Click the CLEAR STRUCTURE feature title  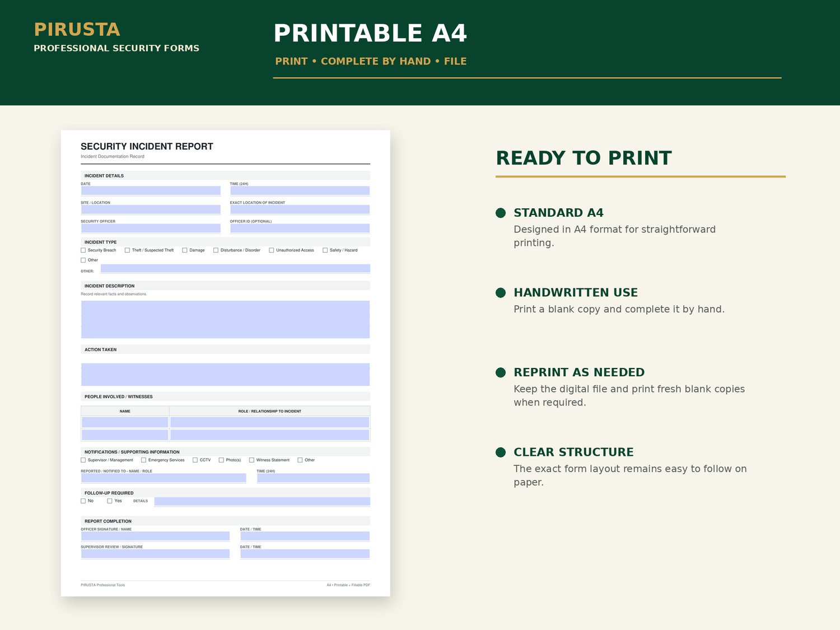pos(573,452)
